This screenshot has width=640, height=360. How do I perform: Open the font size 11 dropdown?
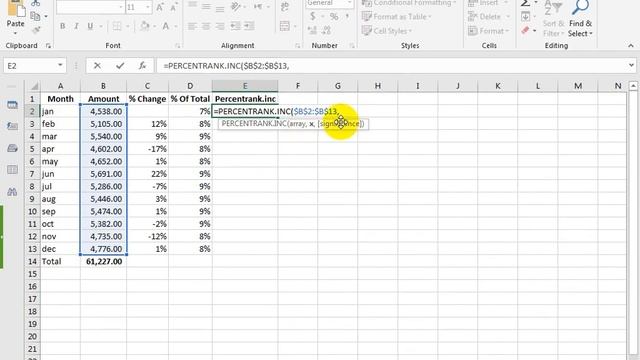[148, 7]
